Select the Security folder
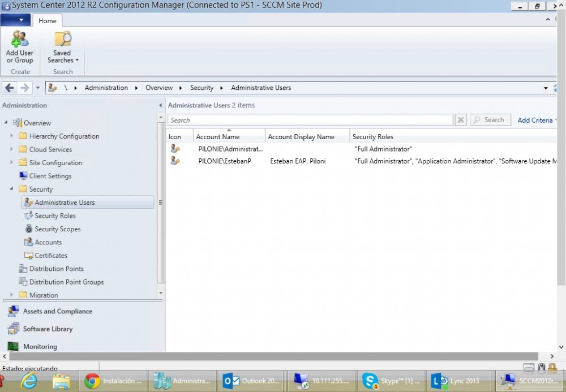The width and height of the screenshot is (566, 392). [41, 189]
